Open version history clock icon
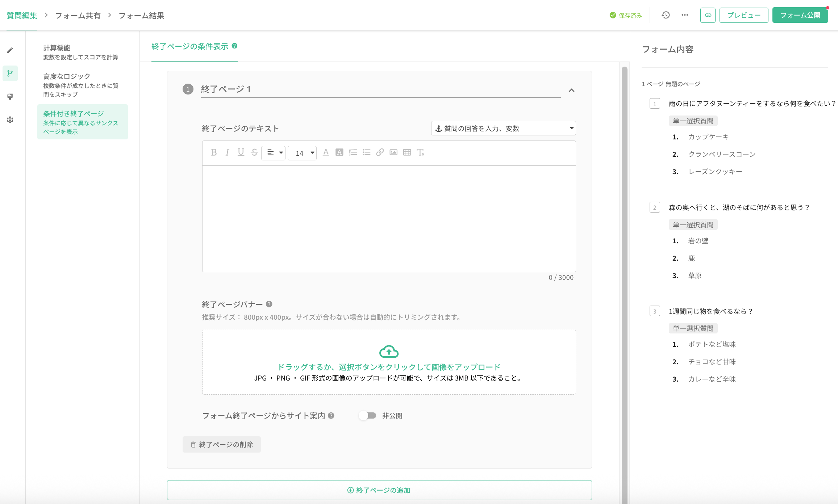This screenshot has width=838, height=504. (x=666, y=15)
